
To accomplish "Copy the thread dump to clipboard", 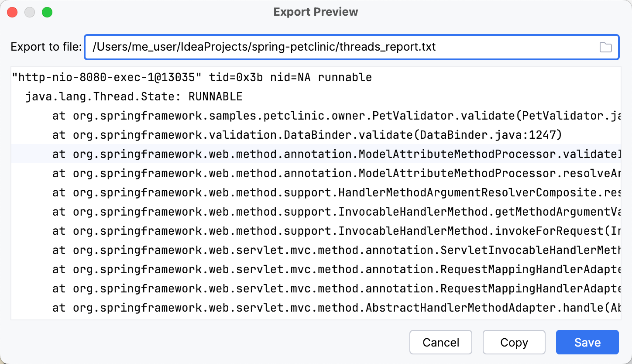I will coord(514,342).
